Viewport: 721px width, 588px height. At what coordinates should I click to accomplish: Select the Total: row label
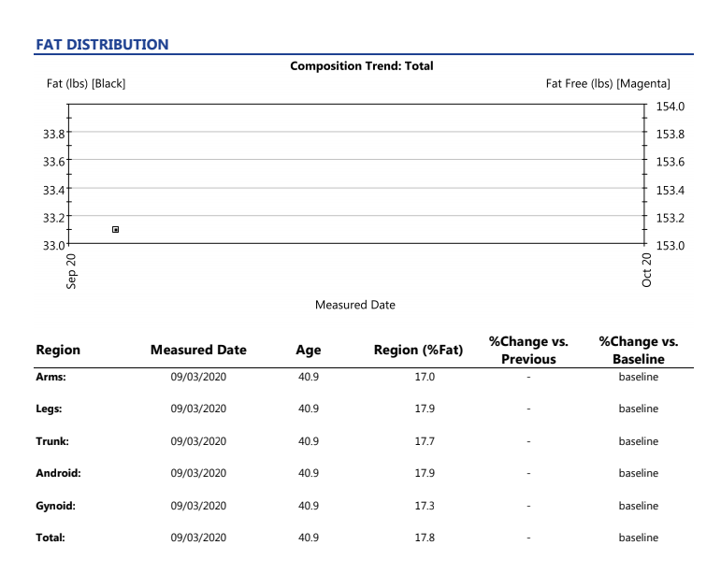coord(50,538)
